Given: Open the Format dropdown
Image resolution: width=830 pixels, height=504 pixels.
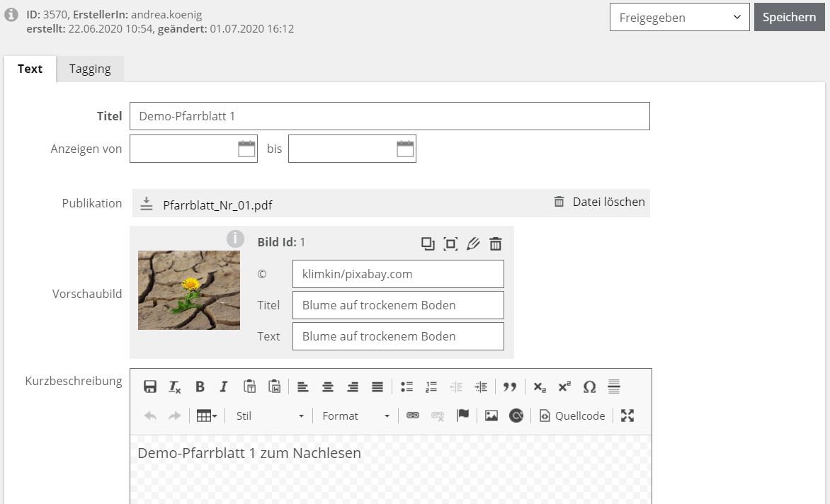Looking at the screenshot, I should coord(356,416).
